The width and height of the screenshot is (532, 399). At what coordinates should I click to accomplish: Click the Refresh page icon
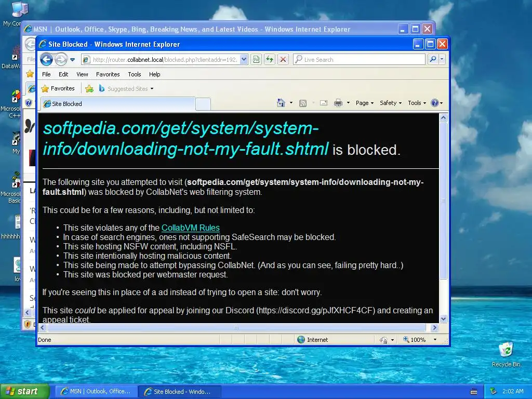pos(270,60)
